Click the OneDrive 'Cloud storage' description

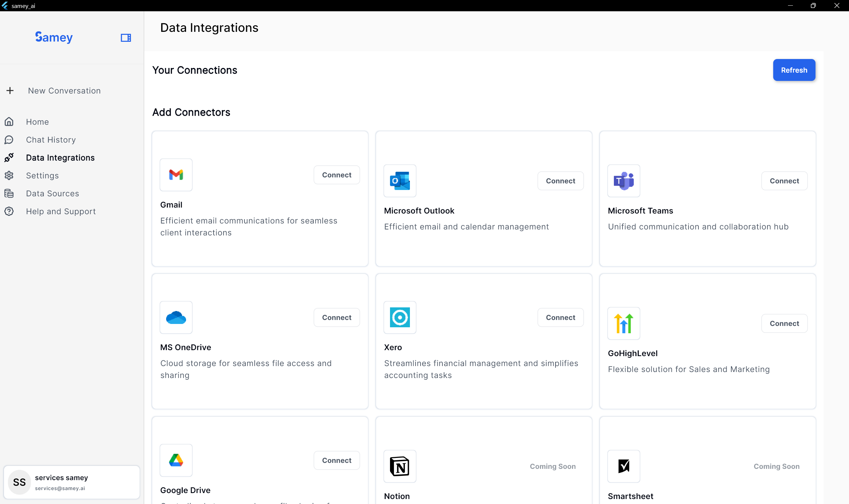click(x=246, y=369)
